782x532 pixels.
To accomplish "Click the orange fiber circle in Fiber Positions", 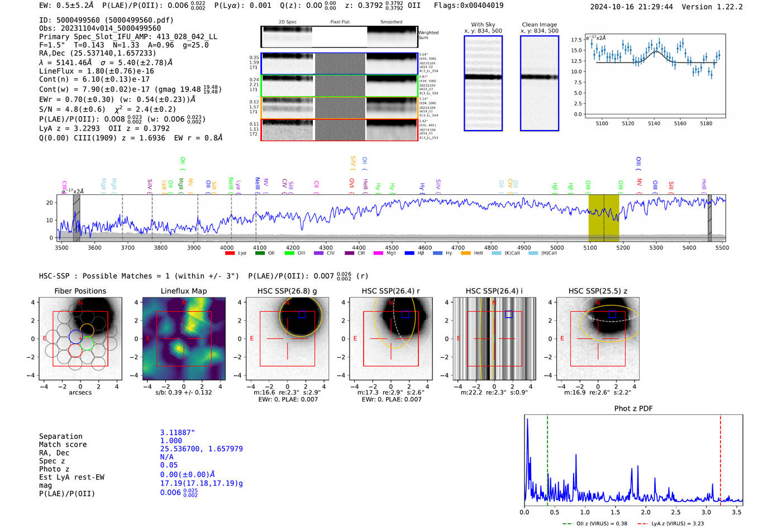I will [87, 330].
